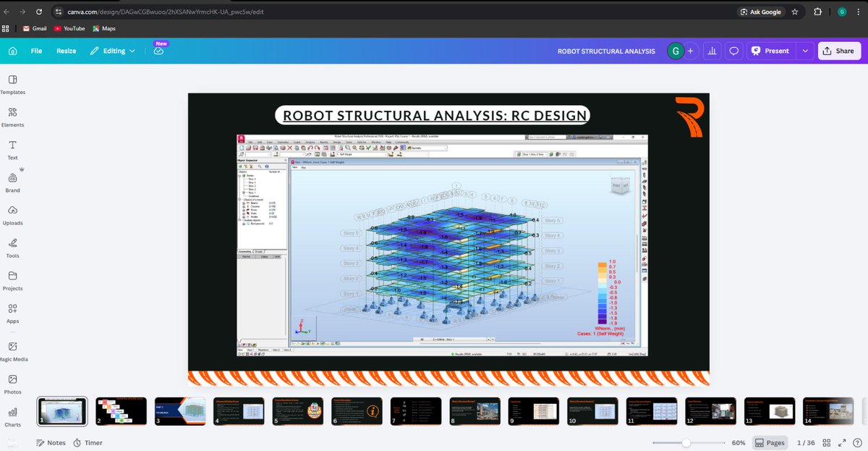
Task: Click the Ask Google button
Action: click(760, 12)
